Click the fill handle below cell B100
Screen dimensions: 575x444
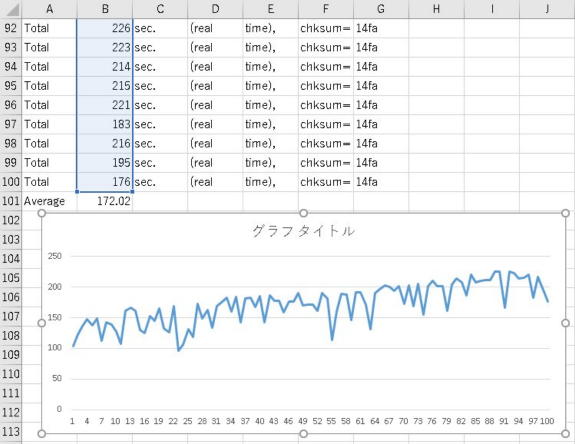click(132, 191)
